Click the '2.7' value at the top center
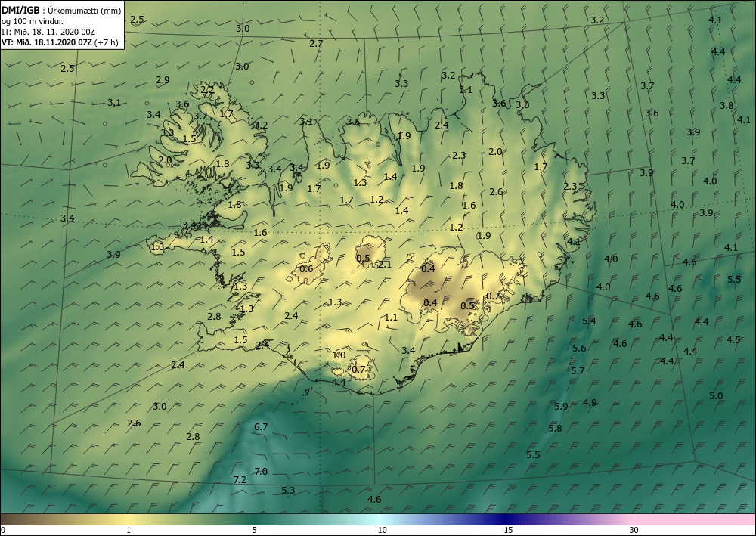 click(x=316, y=43)
